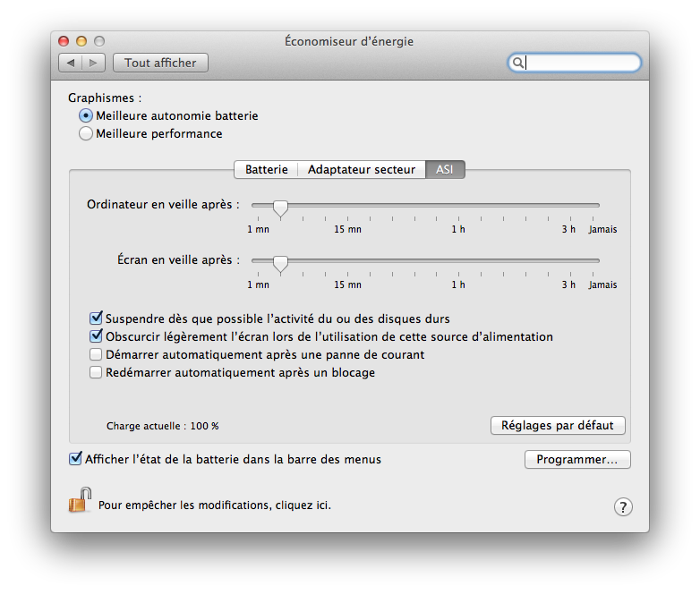This screenshot has width=700, height=603.
Task: Click the lock icon to prevent changes
Action: (x=80, y=500)
